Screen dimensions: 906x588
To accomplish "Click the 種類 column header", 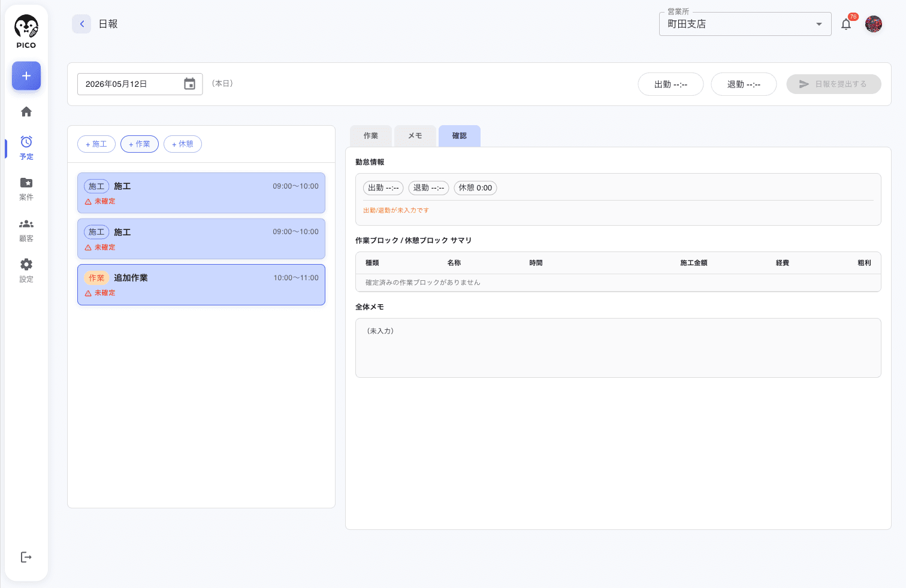I will pos(372,263).
